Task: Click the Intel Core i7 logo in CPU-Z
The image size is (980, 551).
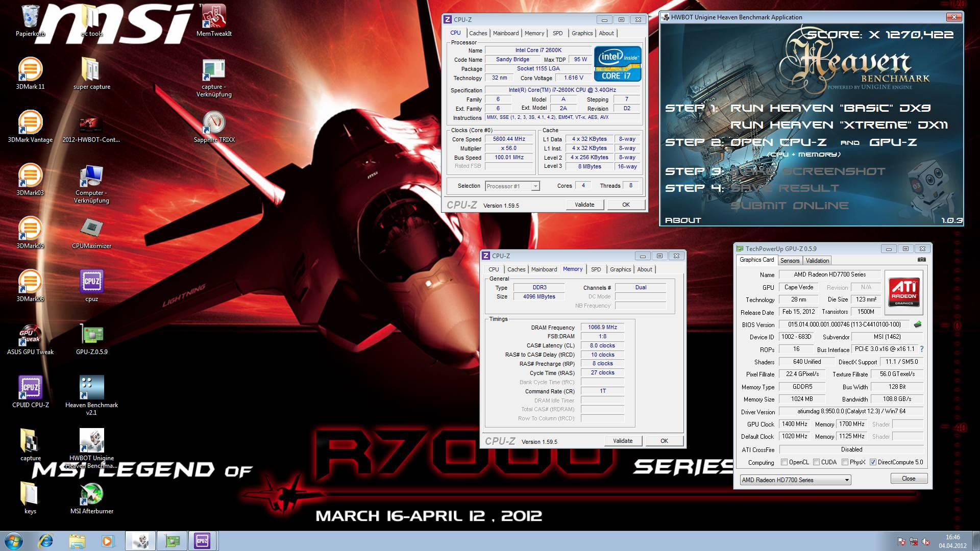Action: click(618, 64)
